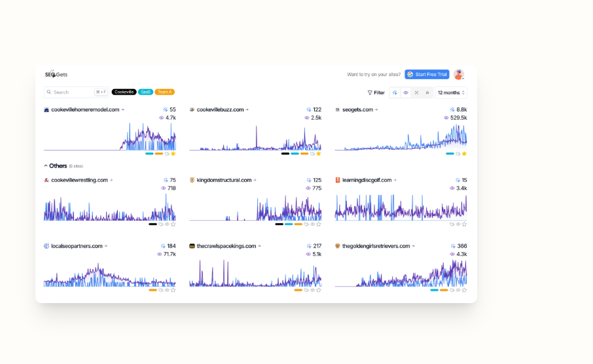Open localseopartners.com site link
This screenshot has width=593, height=364.
77,246
